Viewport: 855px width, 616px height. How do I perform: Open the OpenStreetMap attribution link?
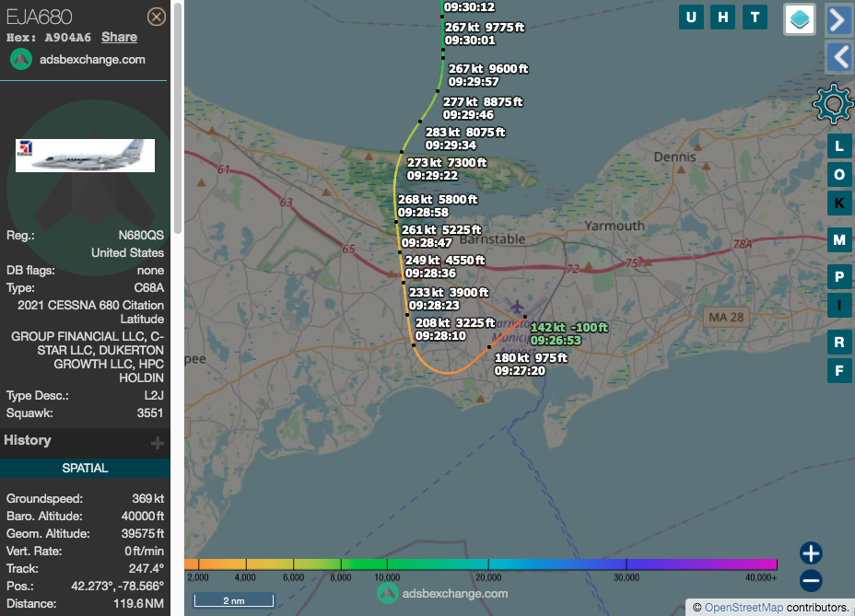(x=744, y=608)
